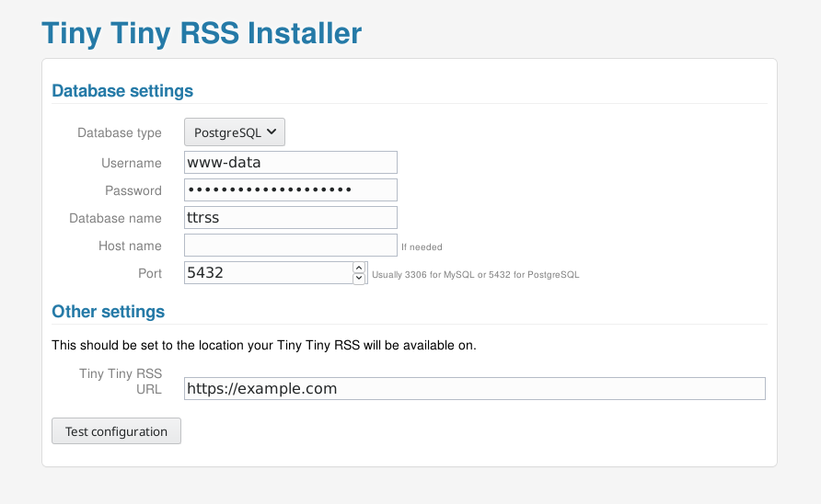Viewport: 821px width, 504px height.
Task: Click the Test configuration button
Action: point(116,431)
